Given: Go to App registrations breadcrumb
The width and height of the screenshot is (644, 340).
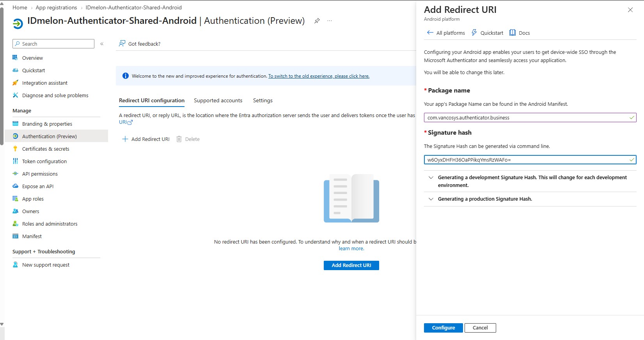Looking at the screenshot, I should click(57, 7).
